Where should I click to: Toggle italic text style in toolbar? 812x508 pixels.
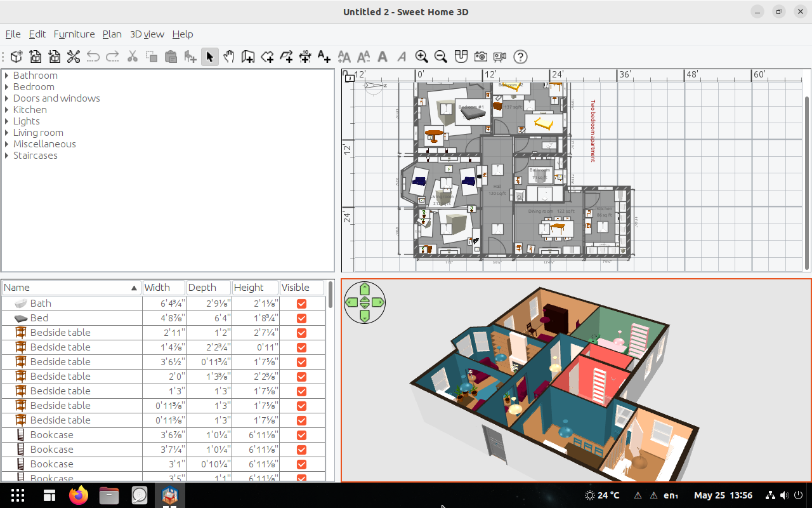pos(402,57)
